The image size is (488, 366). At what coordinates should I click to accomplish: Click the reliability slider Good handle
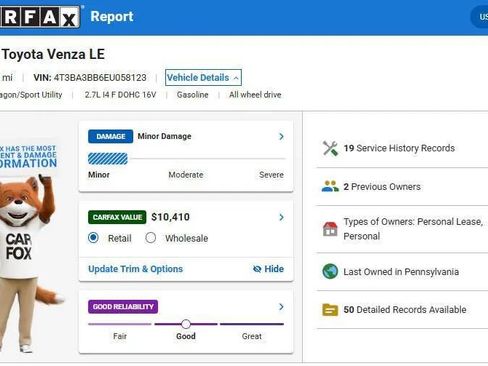coord(186,324)
